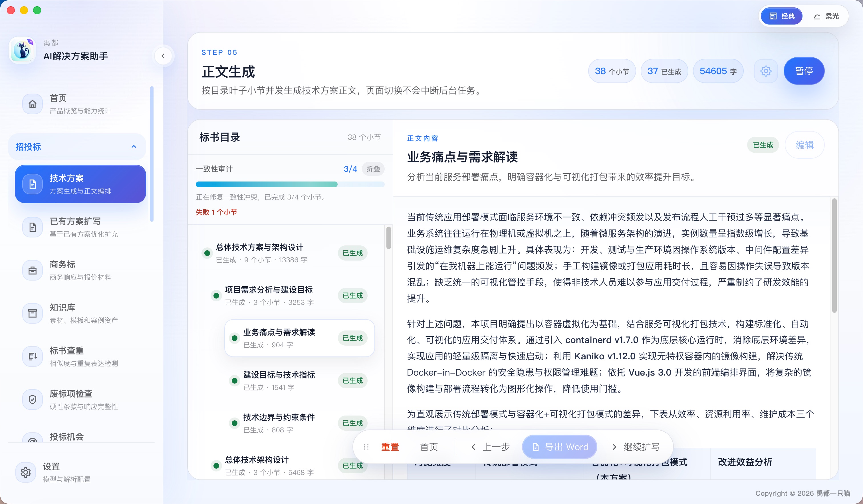
Task: Click the sort icon of 标书查重
Action: (x=33, y=356)
